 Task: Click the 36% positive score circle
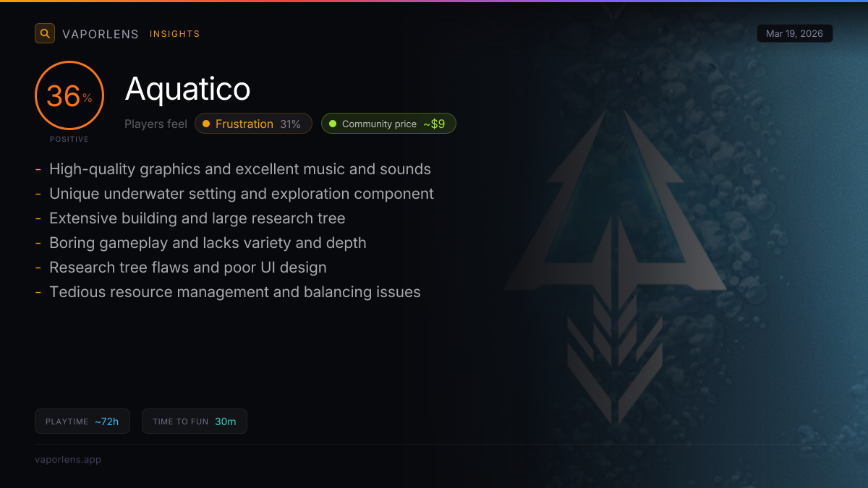pos(69,95)
